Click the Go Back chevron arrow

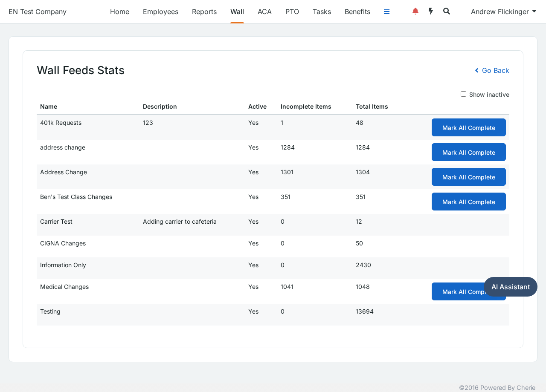(477, 70)
